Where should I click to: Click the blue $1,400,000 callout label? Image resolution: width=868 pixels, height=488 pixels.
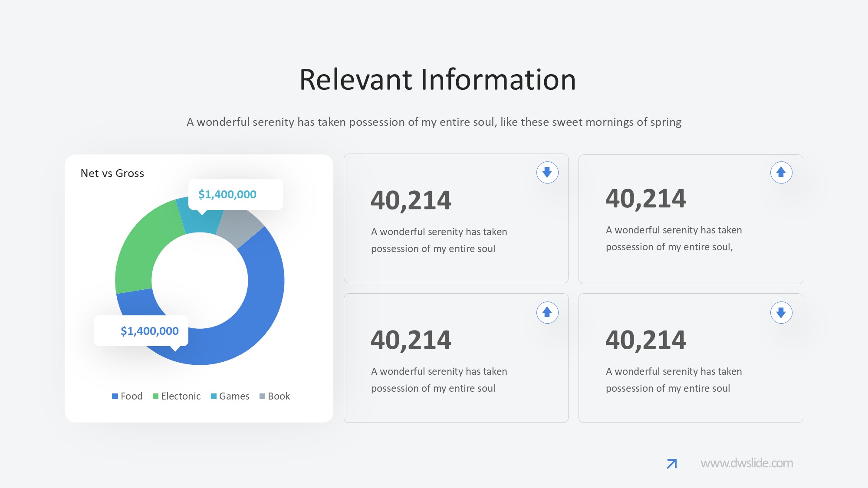(149, 331)
